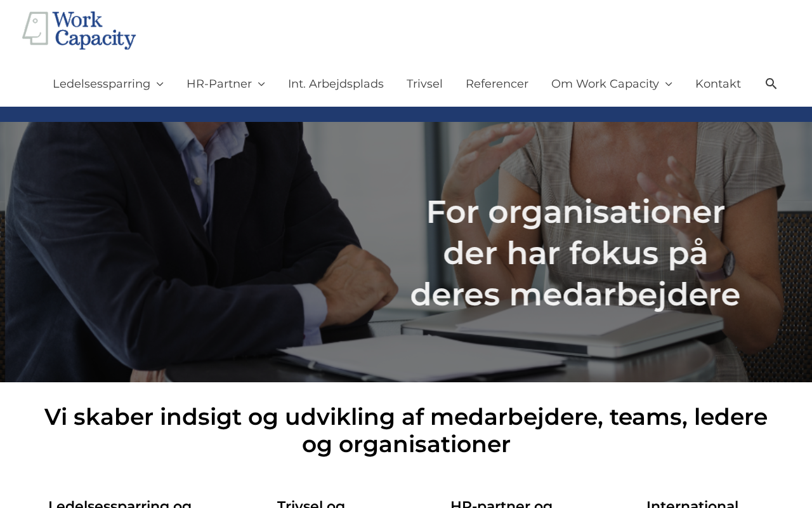
Task: Visit the Referencer page
Action: pos(497,84)
